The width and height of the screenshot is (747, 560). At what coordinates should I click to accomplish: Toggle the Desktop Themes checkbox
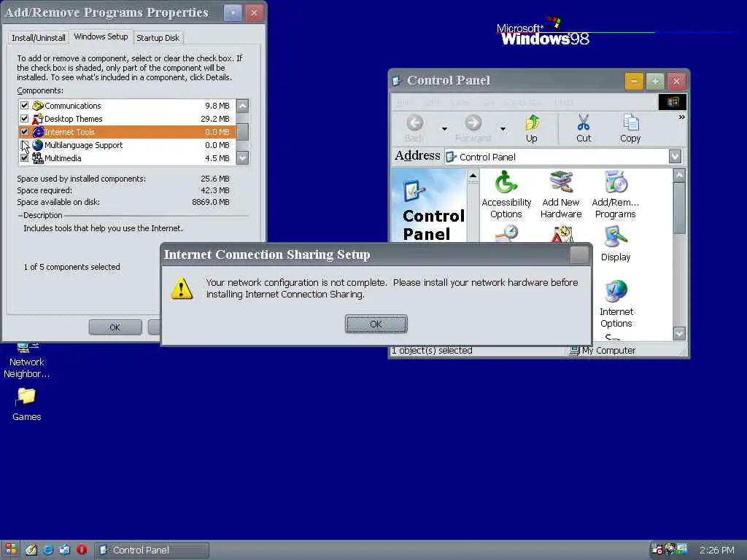coord(24,118)
